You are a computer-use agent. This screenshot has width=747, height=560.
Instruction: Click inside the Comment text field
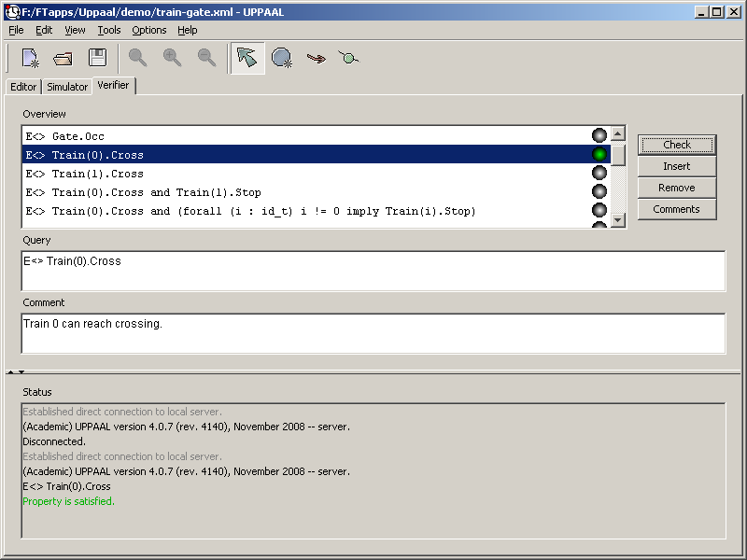[373, 333]
